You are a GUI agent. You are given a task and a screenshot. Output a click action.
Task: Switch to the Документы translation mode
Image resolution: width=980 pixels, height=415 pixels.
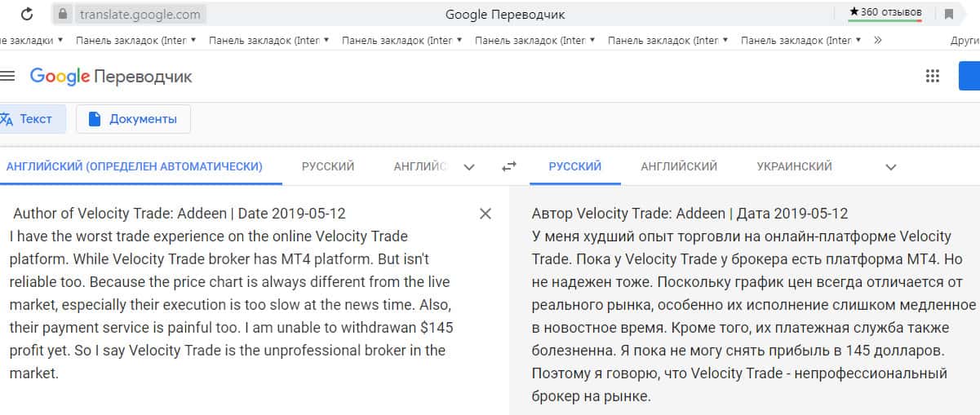[x=133, y=119]
